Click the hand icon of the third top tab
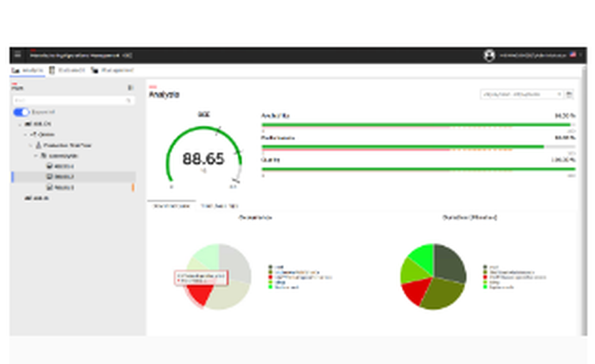Image resolution: width=595 pixels, height=364 pixels. (x=95, y=70)
